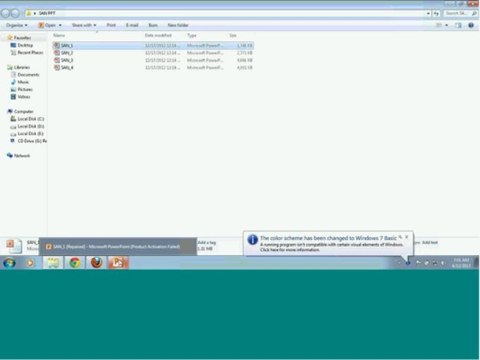Select the SAN_3 file

[x=153, y=60]
